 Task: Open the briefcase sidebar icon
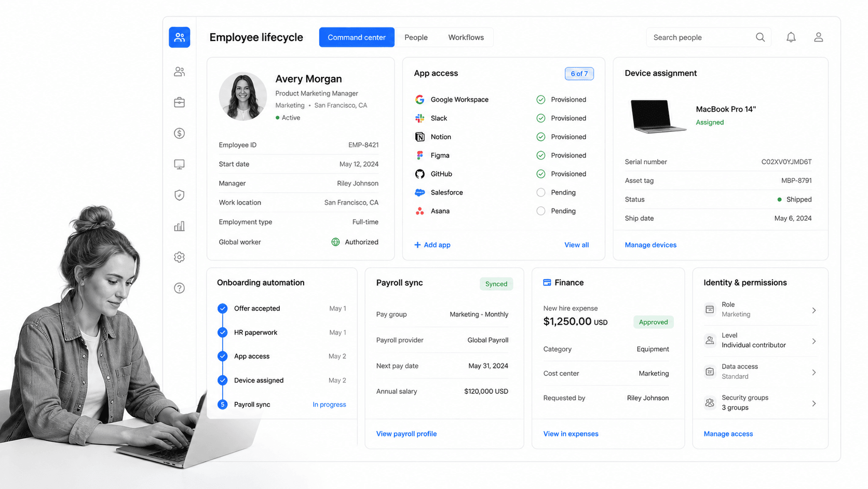(179, 102)
